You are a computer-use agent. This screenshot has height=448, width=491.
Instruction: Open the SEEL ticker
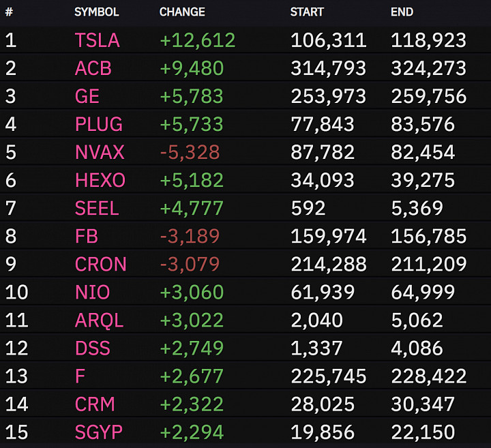97,208
